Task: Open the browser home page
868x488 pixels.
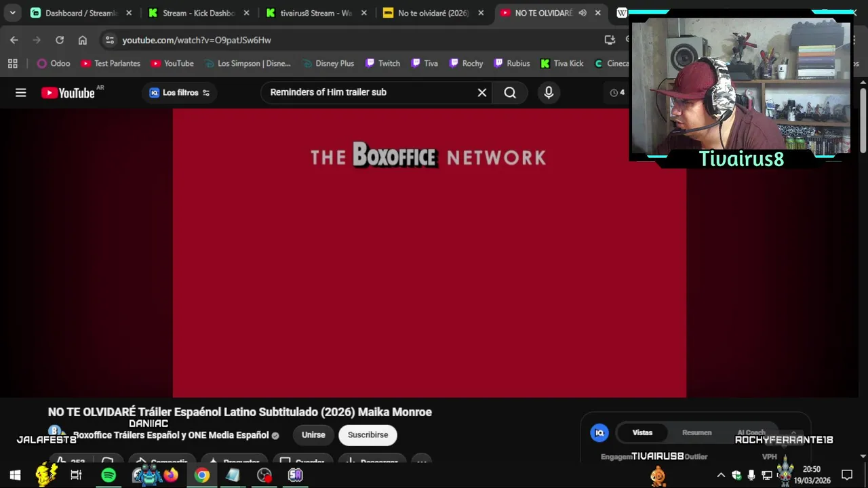Action: (83, 40)
